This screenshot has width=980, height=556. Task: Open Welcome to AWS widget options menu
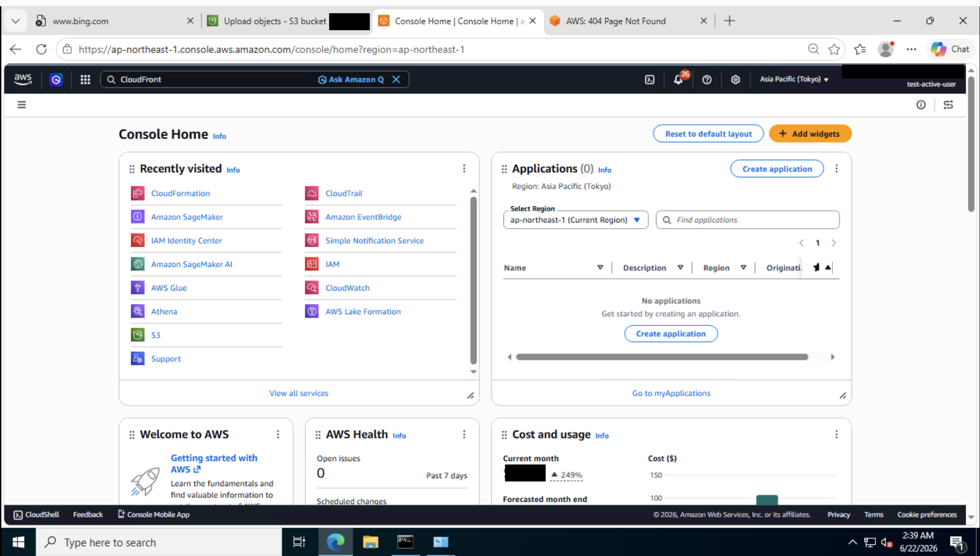[x=278, y=434]
